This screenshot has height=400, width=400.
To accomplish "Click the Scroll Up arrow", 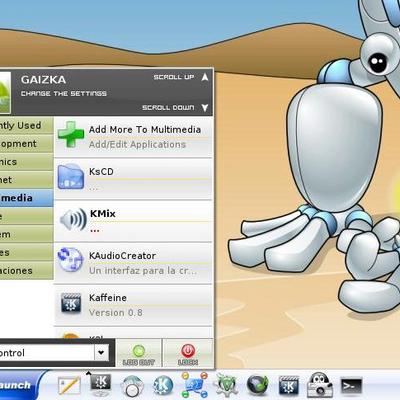I will pyautogui.click(x=205, y=77).
